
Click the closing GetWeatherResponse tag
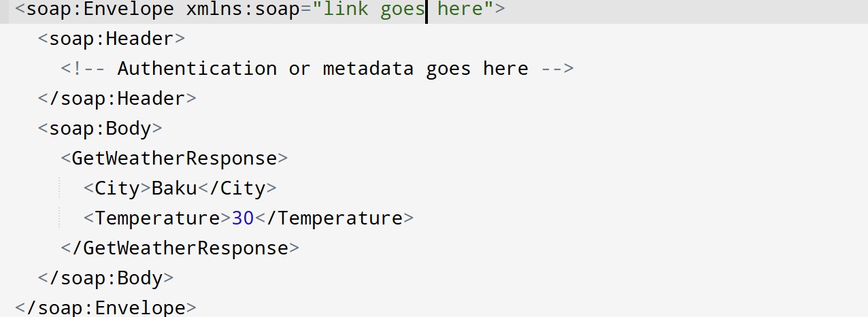(x=180, y=248)
